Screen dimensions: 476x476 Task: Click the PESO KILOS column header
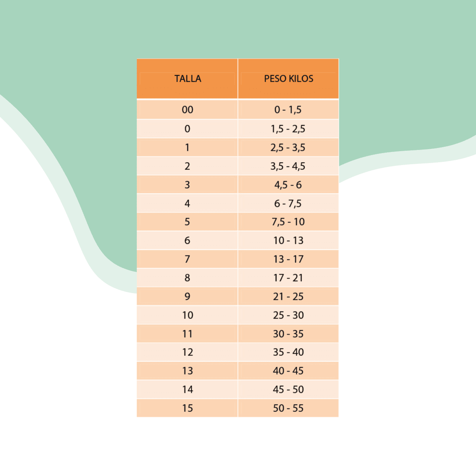click(288, 79)
